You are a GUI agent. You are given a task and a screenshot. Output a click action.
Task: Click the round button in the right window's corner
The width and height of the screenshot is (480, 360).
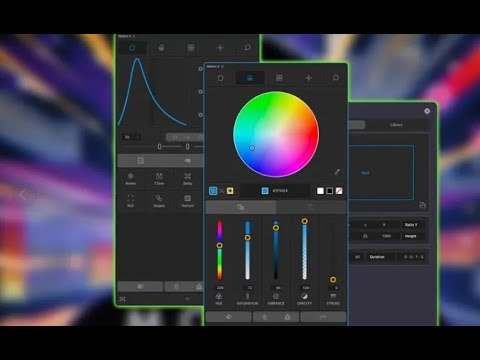[427, 111]
